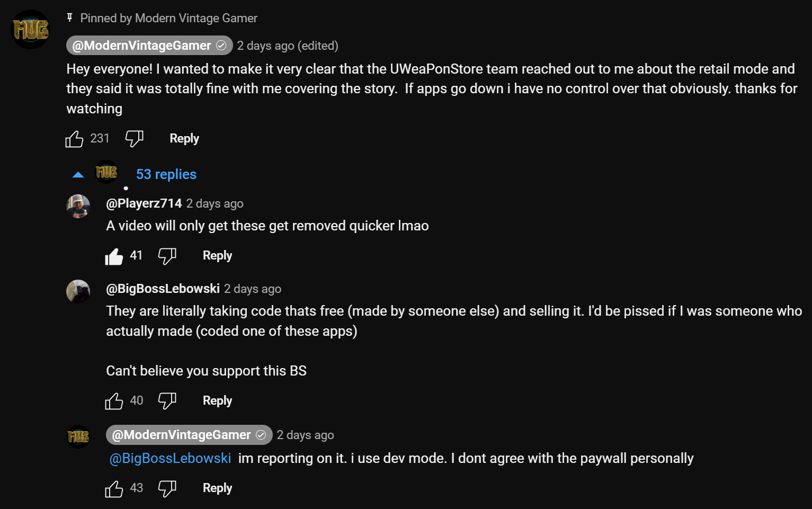The image size is (812, 509).
Task: Like BigBossLebowski's comment
Action: pos(114,401)
